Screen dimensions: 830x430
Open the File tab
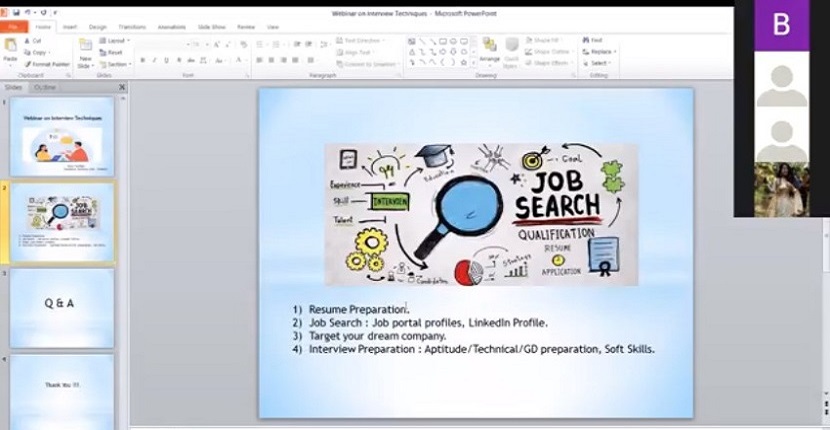tap(14, 26)
